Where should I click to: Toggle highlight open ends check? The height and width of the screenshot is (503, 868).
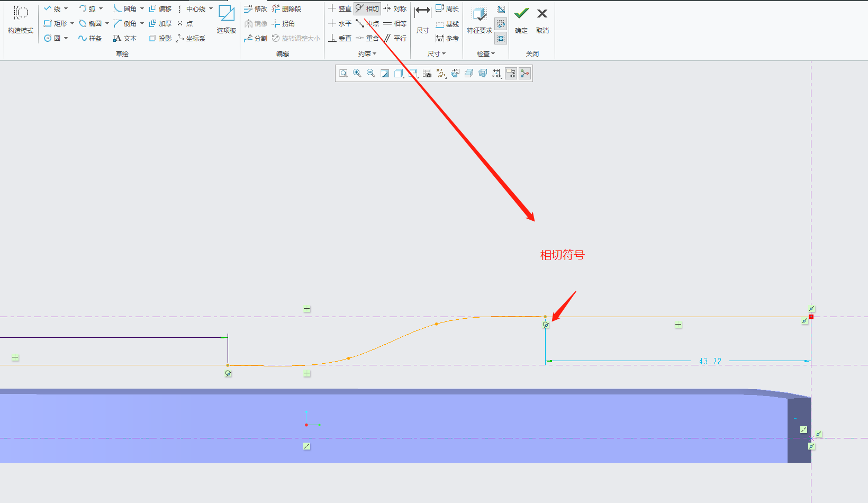[x=501, y=24]
